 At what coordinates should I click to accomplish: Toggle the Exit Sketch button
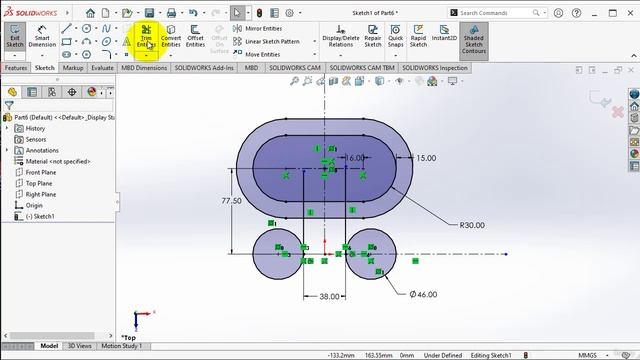(15, 36)
